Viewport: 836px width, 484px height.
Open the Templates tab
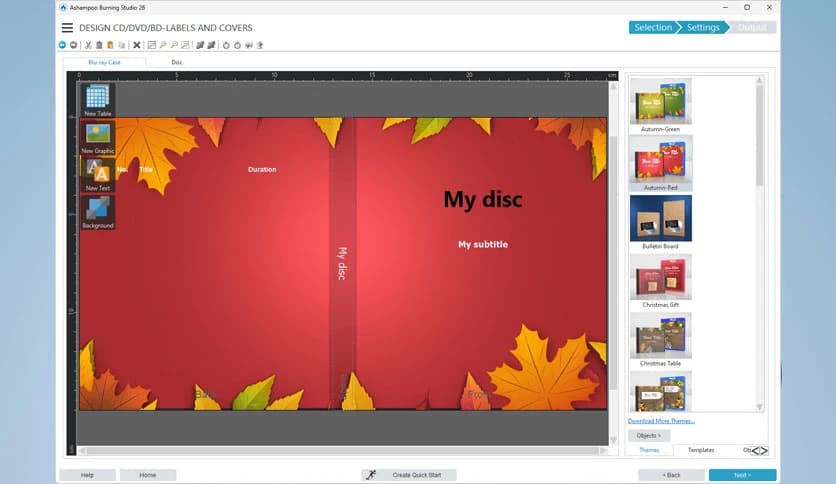click(x=701, y=450)
